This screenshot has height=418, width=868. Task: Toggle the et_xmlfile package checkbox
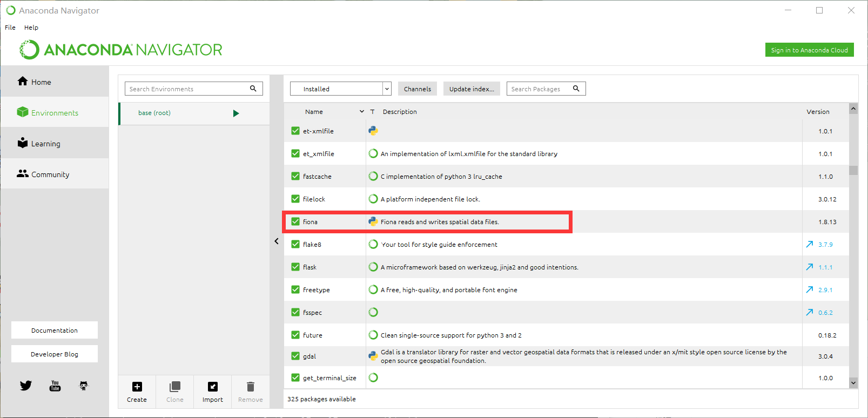click(295, 153)
